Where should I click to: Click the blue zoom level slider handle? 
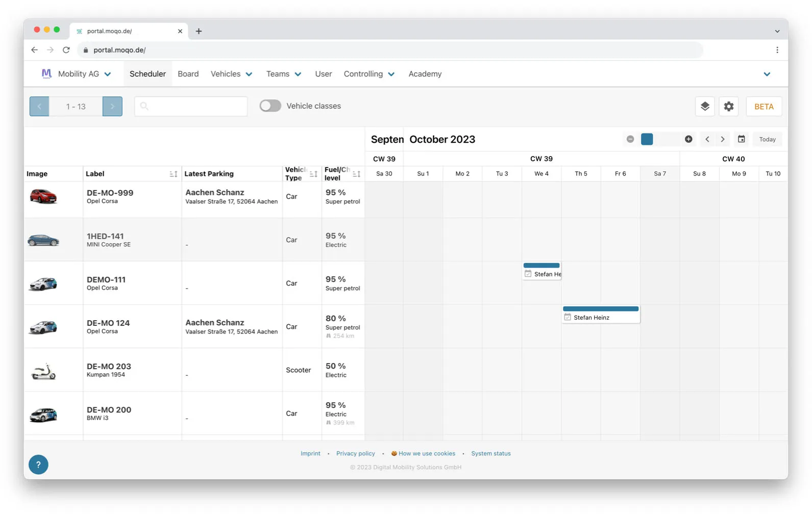pyautogui.click(x=647, y=139)
